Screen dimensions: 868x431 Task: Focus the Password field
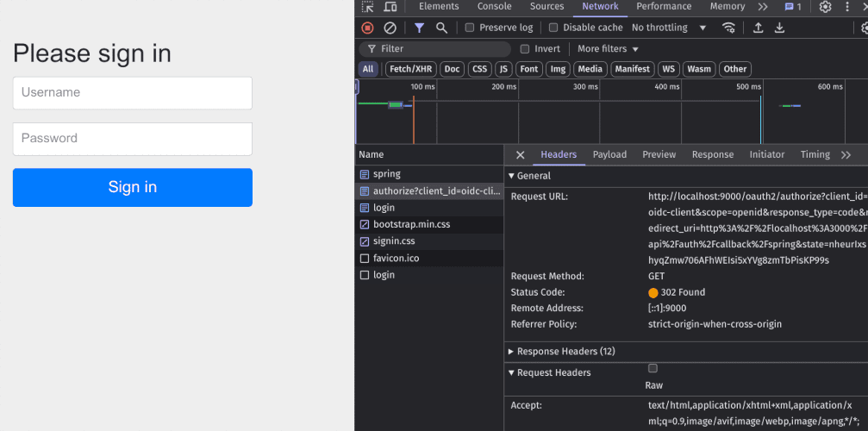click(132, 139)
